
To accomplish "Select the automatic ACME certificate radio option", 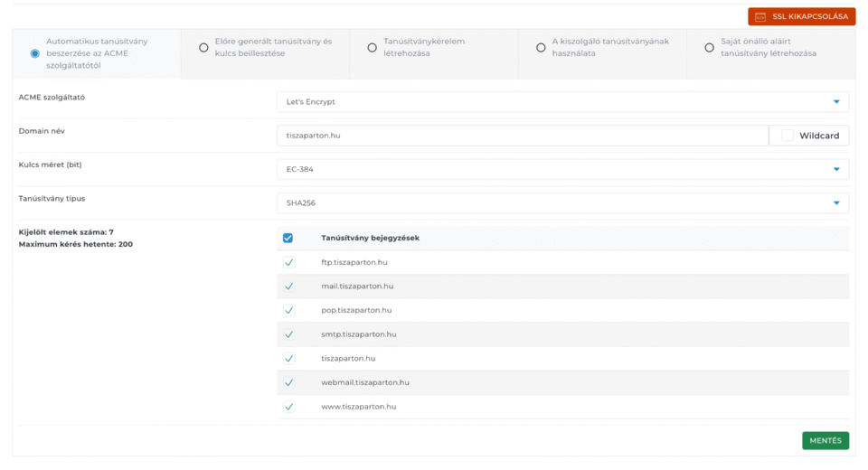I will pyautogui.click(x=35, y=53).
